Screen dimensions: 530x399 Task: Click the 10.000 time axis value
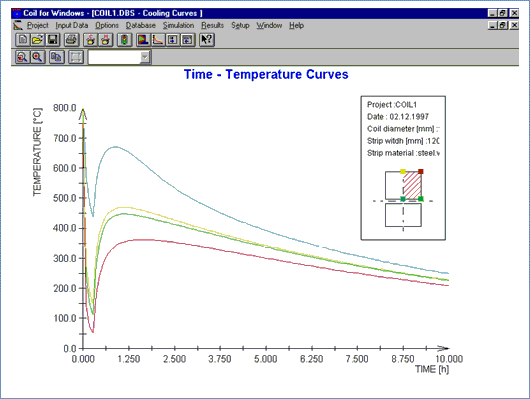pos(449,359)
